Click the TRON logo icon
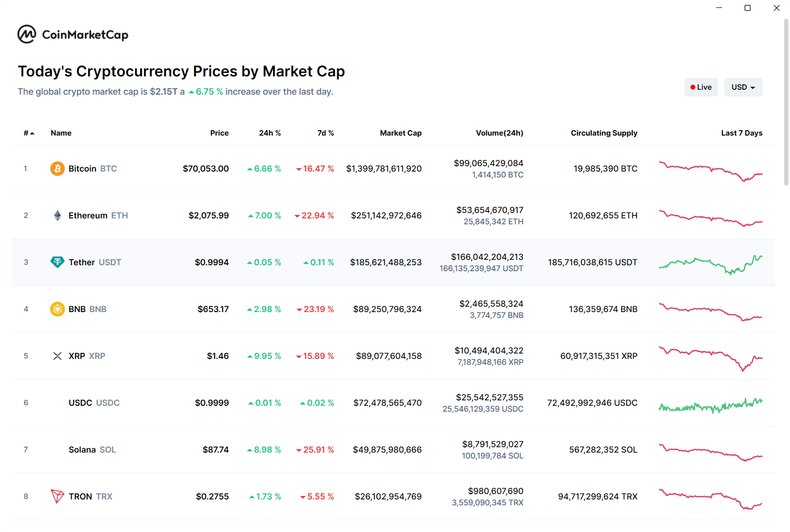This screenshot has height=532, width=790. point(57,497)
